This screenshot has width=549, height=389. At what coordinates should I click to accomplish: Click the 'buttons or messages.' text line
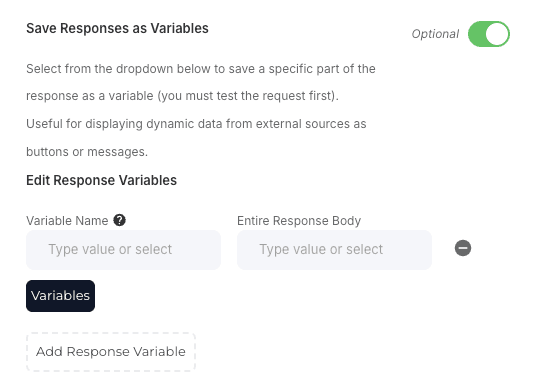87,152
